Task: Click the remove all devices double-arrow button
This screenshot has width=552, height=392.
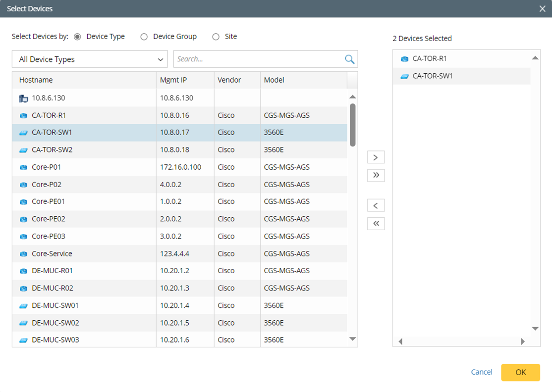Action: point(376,224)
